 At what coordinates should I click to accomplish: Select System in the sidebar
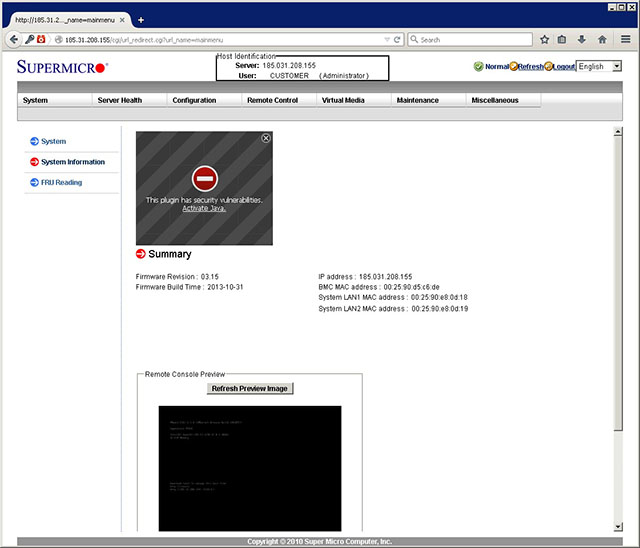pyautogui.click(x=53, y=141)
